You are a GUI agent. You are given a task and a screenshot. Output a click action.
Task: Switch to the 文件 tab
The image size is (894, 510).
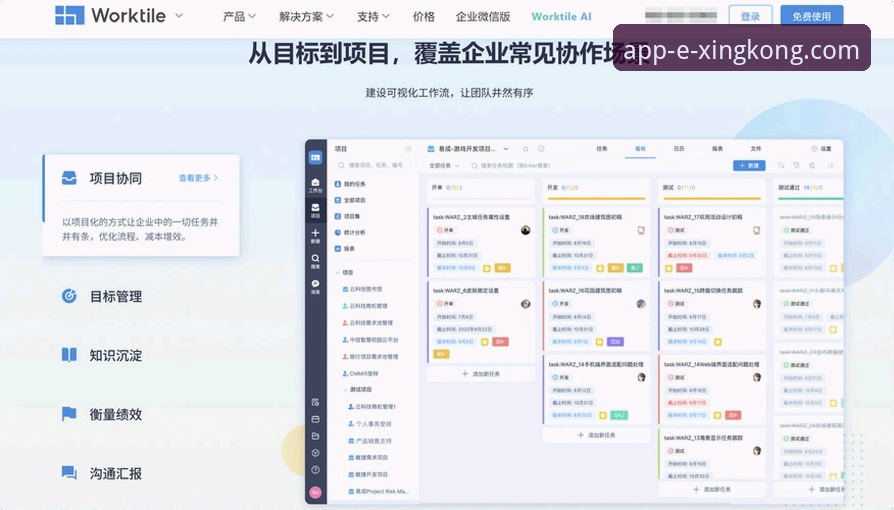(x=756, y=149)
